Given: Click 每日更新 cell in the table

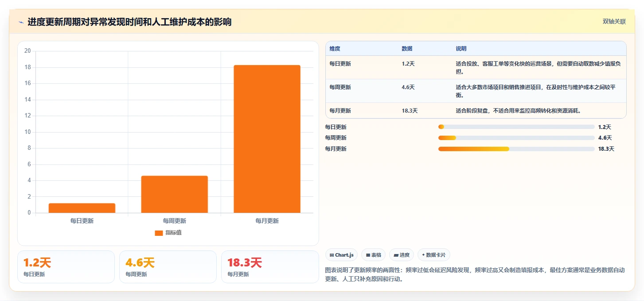Looking at the screenshot, I should click(x=340, y=63).
